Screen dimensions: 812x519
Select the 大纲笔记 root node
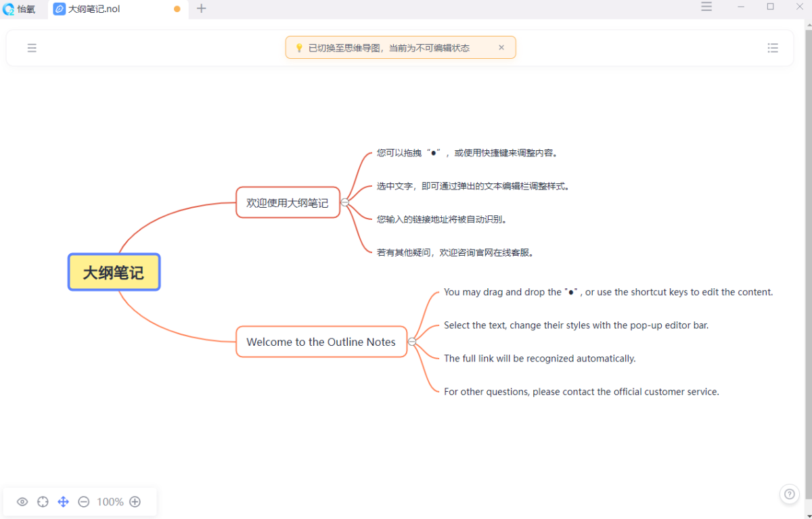click(x=114, y=272)
